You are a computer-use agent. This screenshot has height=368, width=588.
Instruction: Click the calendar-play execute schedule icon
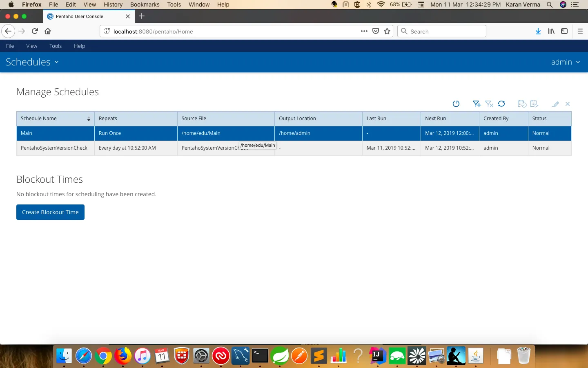click(534, 104)
